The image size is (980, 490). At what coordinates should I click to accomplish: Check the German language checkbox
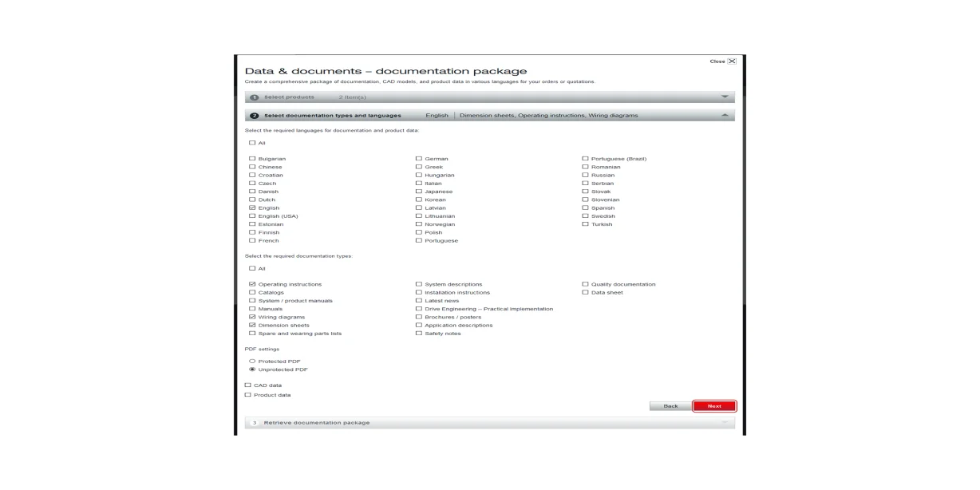point(418,158)
